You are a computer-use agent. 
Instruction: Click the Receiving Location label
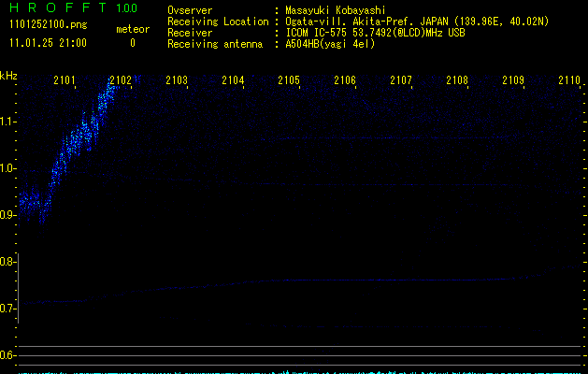pos(218,22)
